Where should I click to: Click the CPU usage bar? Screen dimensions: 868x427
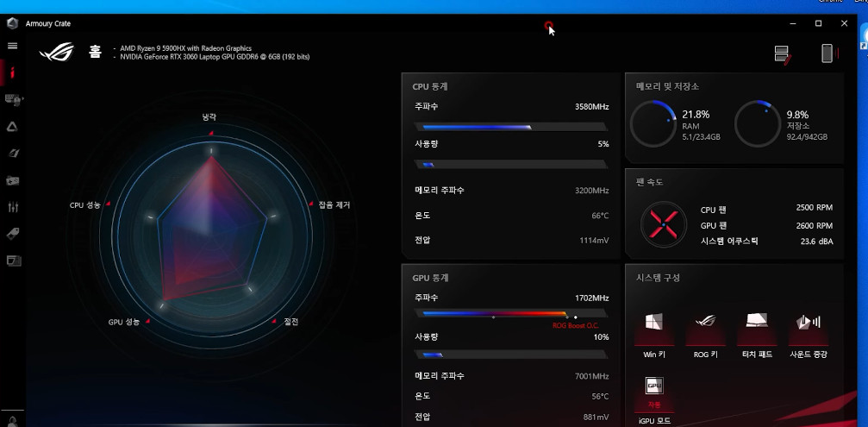510,165
